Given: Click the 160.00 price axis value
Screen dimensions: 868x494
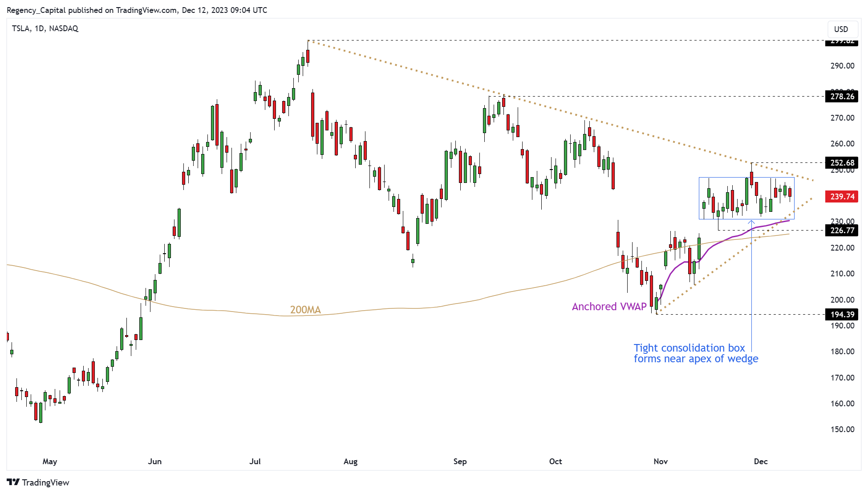Looking at the screenshot, I should tap(842, 404).
